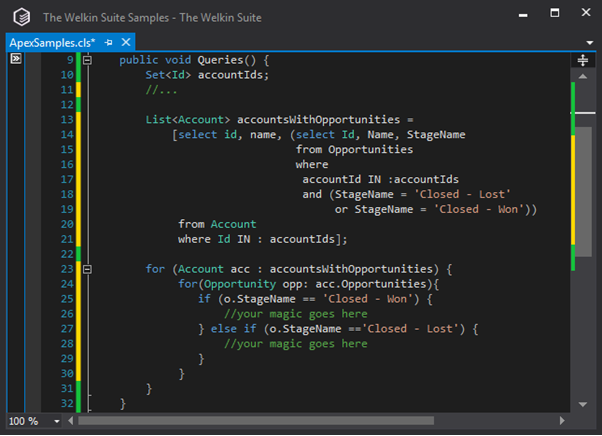Click the vertical scrollbar up arrow
Screen dimensions: 602x436
tap(582, 77)
